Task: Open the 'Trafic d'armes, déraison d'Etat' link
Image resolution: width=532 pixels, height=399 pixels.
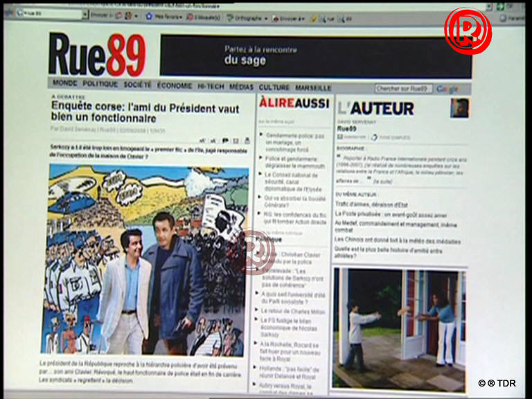Action: [371, 205]
